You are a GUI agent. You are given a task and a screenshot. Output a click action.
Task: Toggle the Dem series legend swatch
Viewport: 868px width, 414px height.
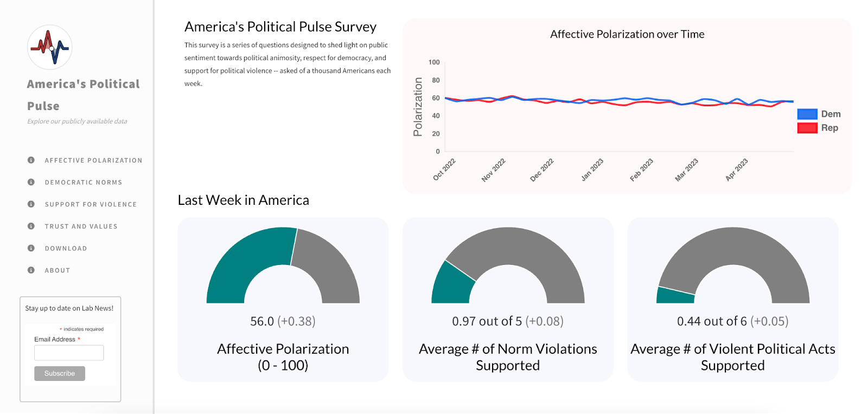coord(807,114)
